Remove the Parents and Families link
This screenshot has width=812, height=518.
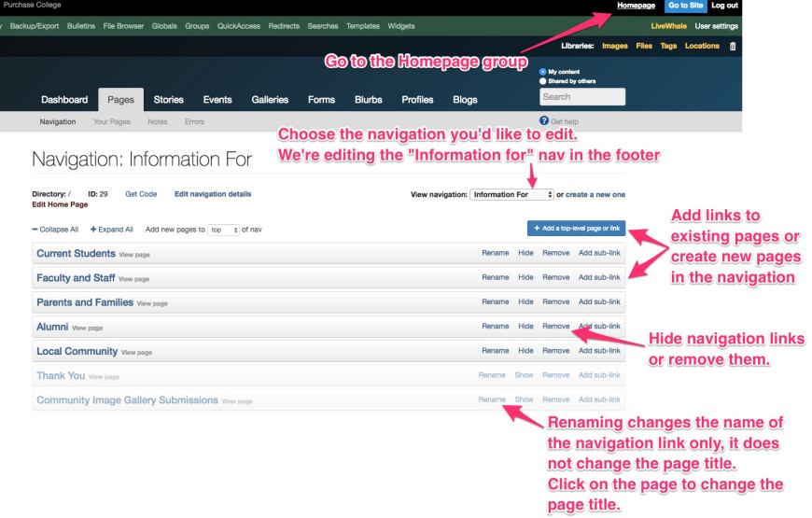tap(556, 301)
